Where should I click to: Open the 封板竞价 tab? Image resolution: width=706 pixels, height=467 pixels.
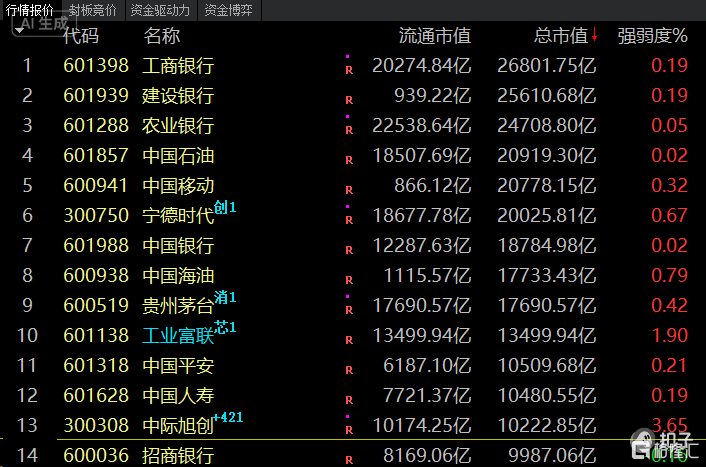pos(92,10)
